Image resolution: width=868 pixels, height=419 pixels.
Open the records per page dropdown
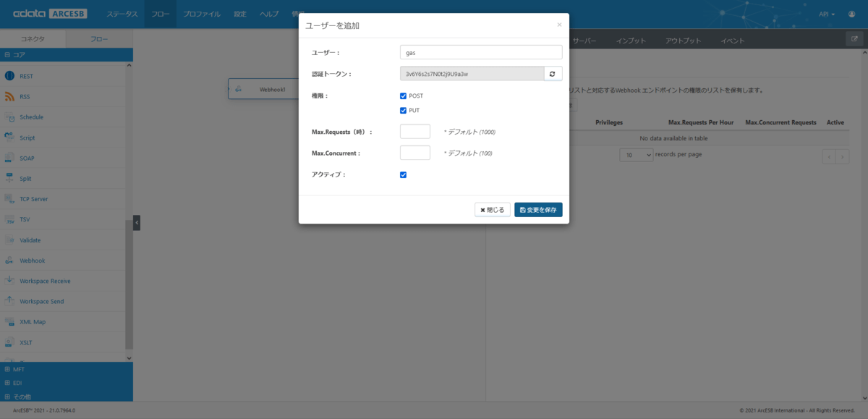(x=637, y=155)
